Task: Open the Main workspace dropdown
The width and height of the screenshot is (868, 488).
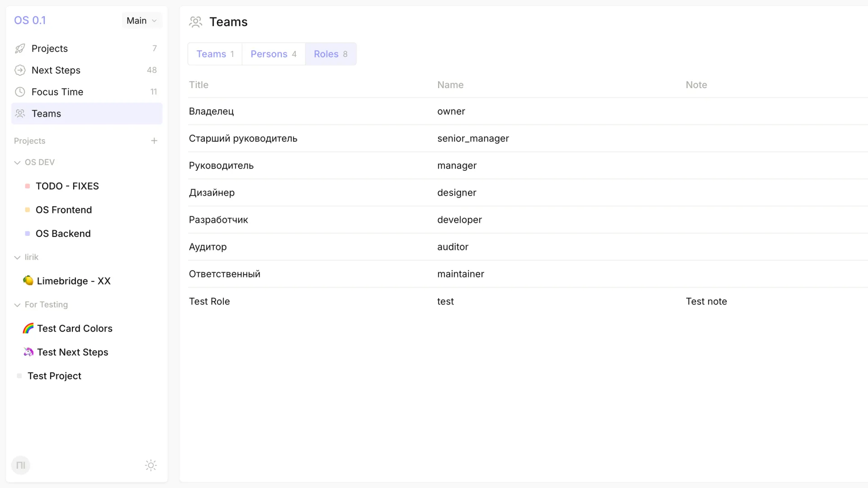Action: tap(141, 20)
